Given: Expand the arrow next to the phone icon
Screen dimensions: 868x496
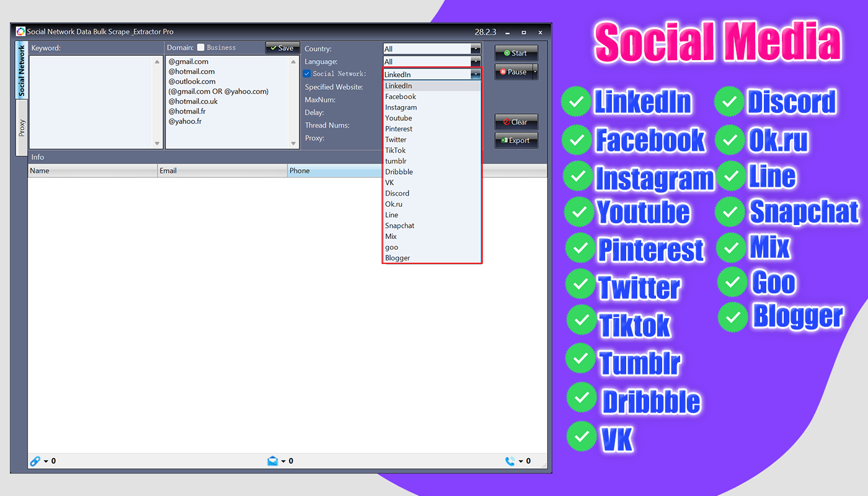Looking at the screenshot, I should 521,461.
